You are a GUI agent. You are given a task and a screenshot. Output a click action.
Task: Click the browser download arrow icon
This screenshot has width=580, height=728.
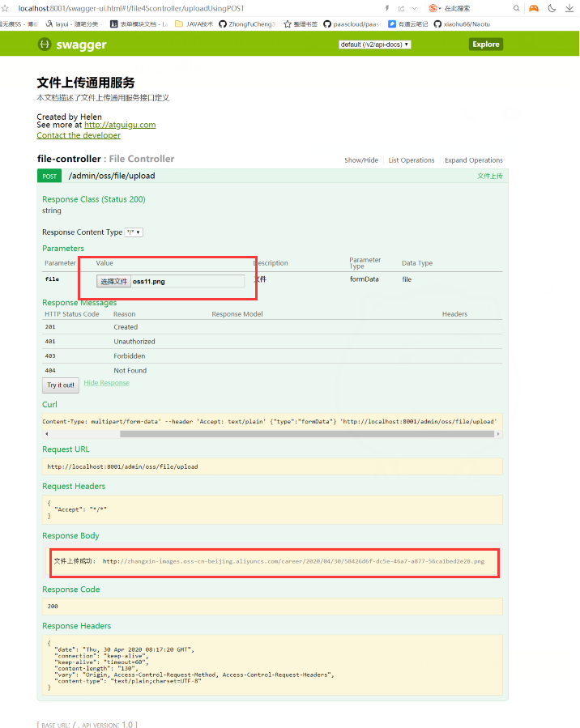[x=569, y=8]
